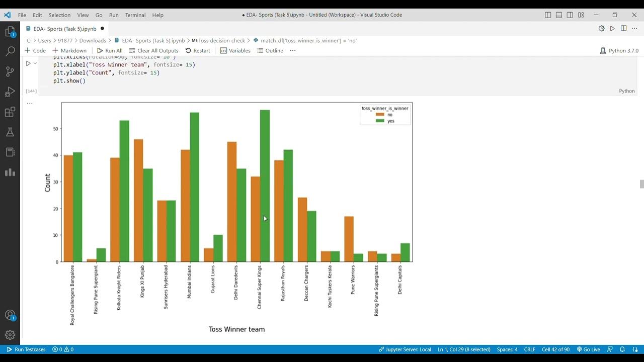Open the Run and Debug view

point(10,92)
